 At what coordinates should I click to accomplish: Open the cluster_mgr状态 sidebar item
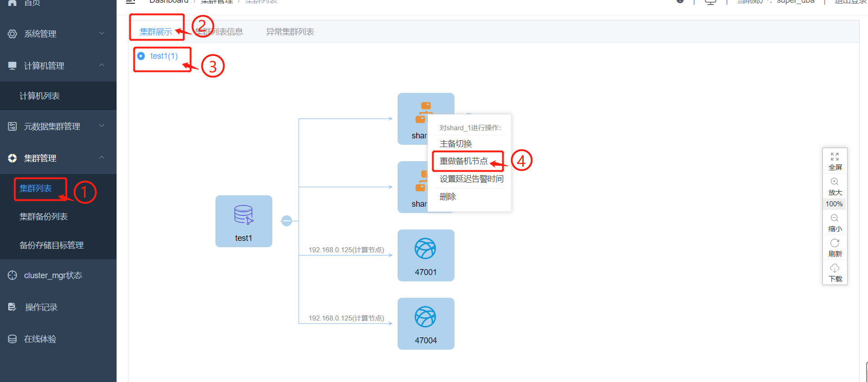(53, 275)
